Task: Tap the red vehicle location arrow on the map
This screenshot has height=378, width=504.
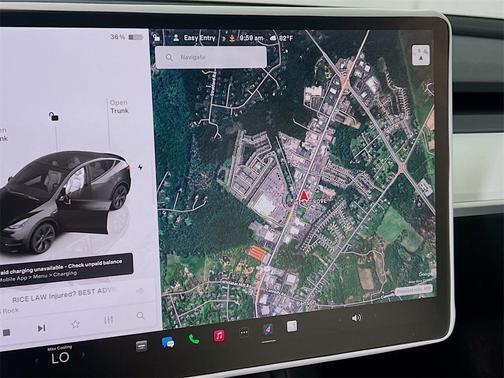Action: pyautogui.click(x=303, y=196)
